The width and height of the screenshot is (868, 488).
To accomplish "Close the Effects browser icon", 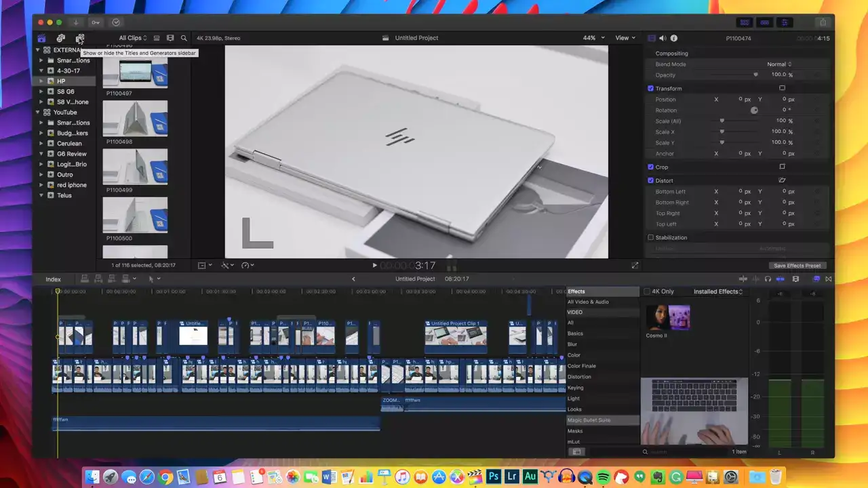I will [816, 279].
